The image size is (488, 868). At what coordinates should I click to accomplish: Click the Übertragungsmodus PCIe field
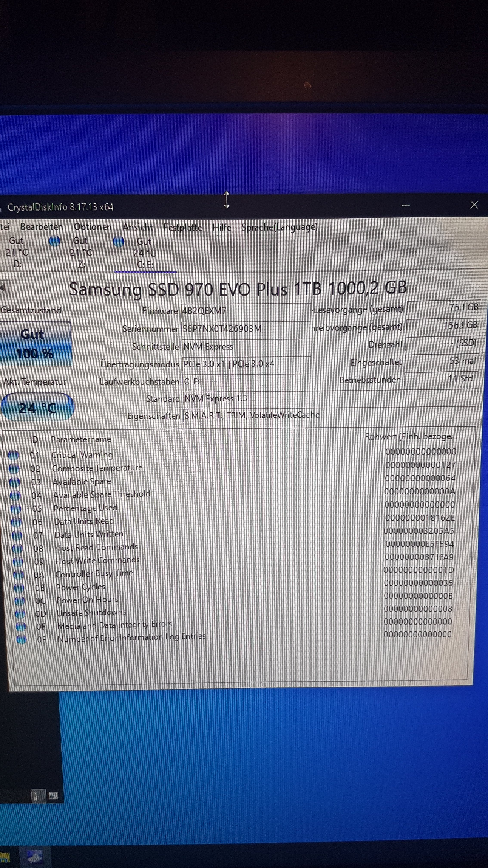(246, 364)
